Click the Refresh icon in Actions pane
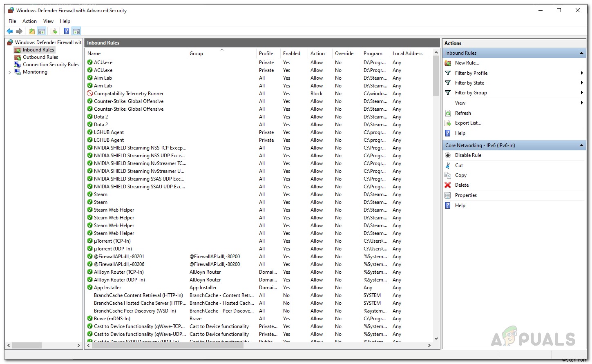The width and height of the screenshot is (592, 364). click(448, 113)
